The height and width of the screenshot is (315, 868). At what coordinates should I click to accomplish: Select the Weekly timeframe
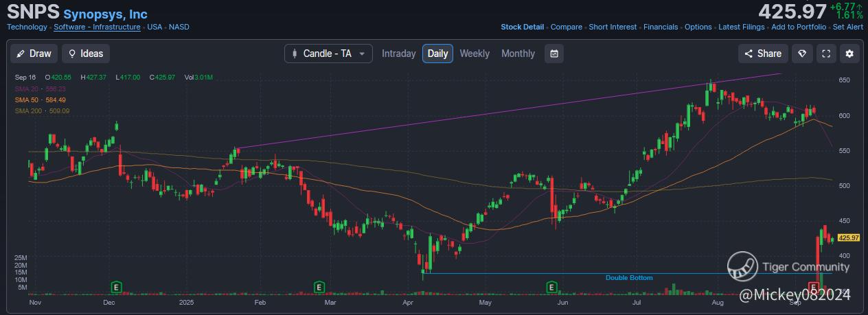475,54
